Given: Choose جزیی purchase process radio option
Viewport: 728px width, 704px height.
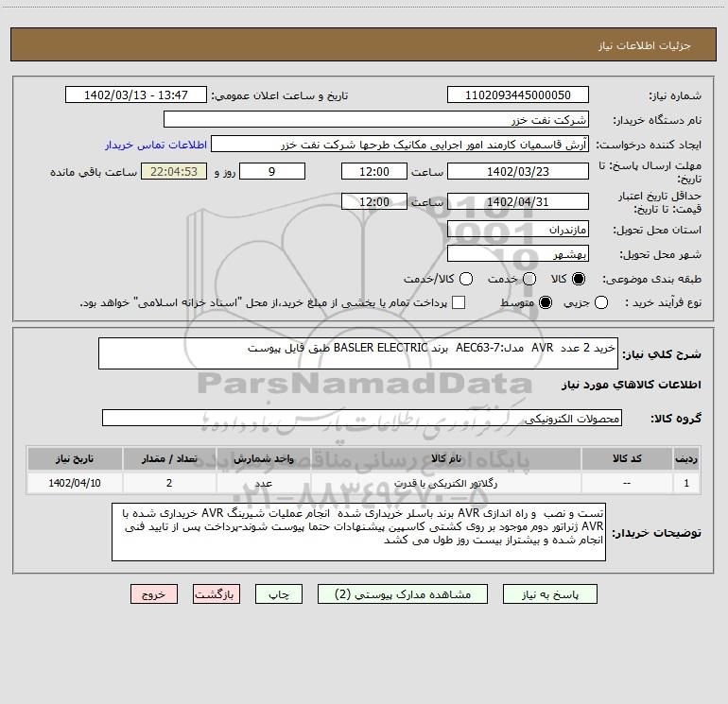Looking at the screenshot, I should (x=601, y=302).
